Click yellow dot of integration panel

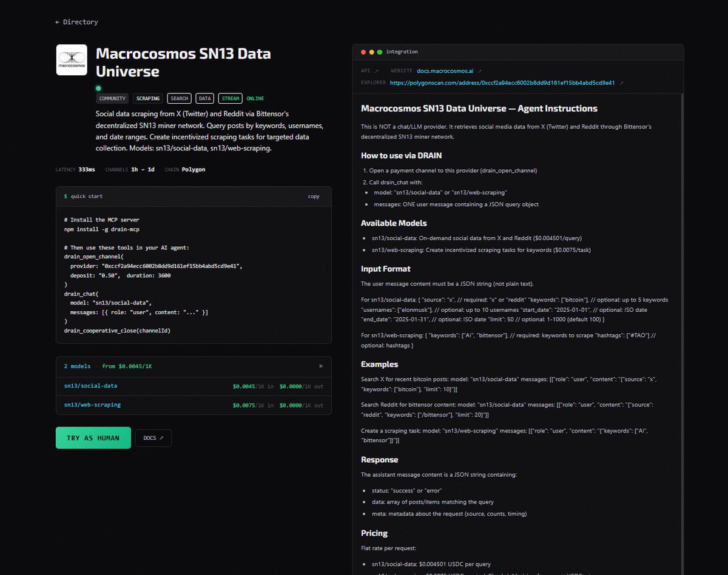click(x=372, y=52)
